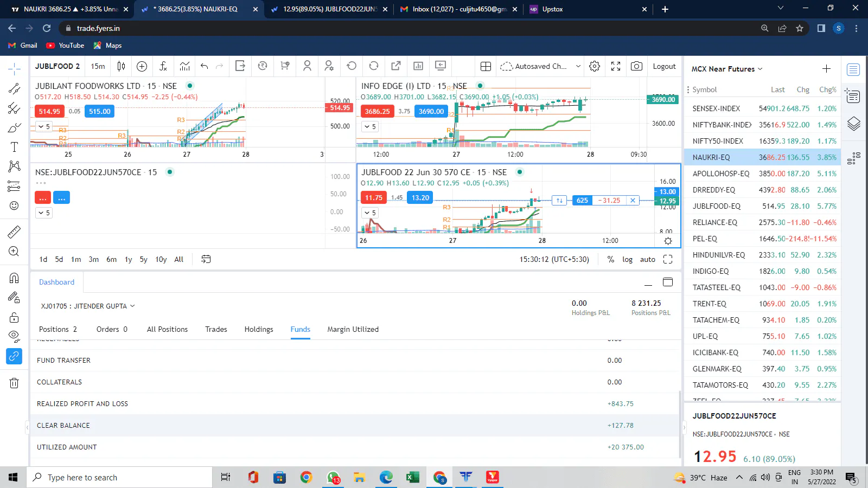Switch to the Positions tab
Image resolution: width=868 pixels, height=488 pixels.
coord(58,329)
